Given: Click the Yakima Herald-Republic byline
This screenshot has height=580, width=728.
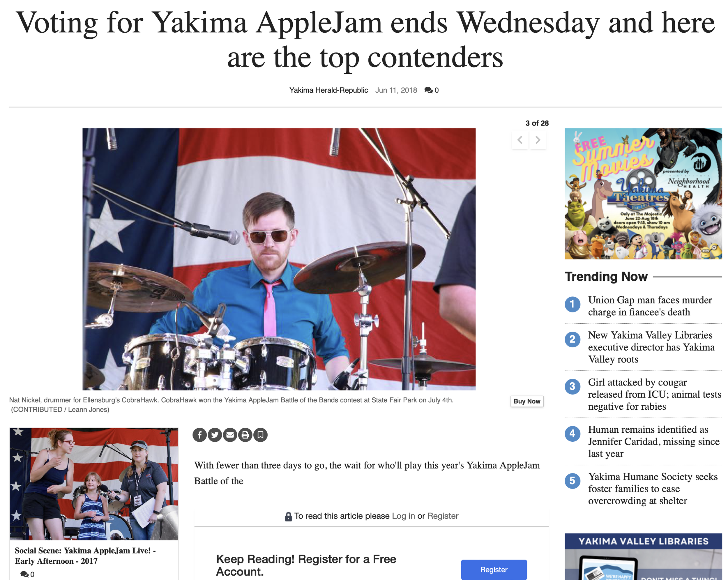Looking at the screenshot, I should point(328,90).
